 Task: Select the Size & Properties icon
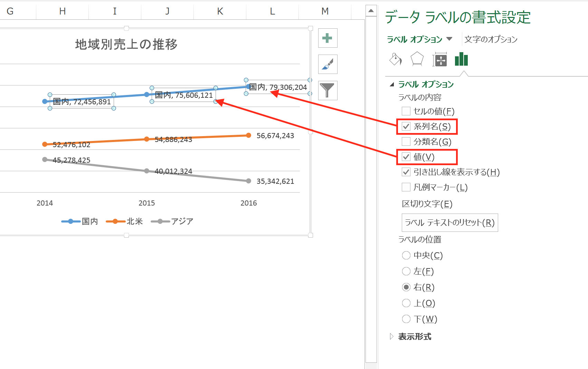(439, 60)
